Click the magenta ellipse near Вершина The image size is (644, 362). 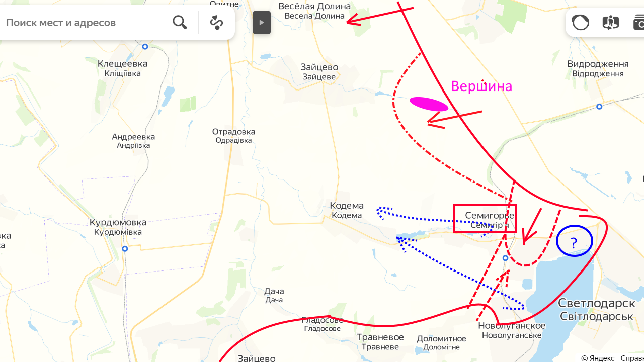point(429,104)
